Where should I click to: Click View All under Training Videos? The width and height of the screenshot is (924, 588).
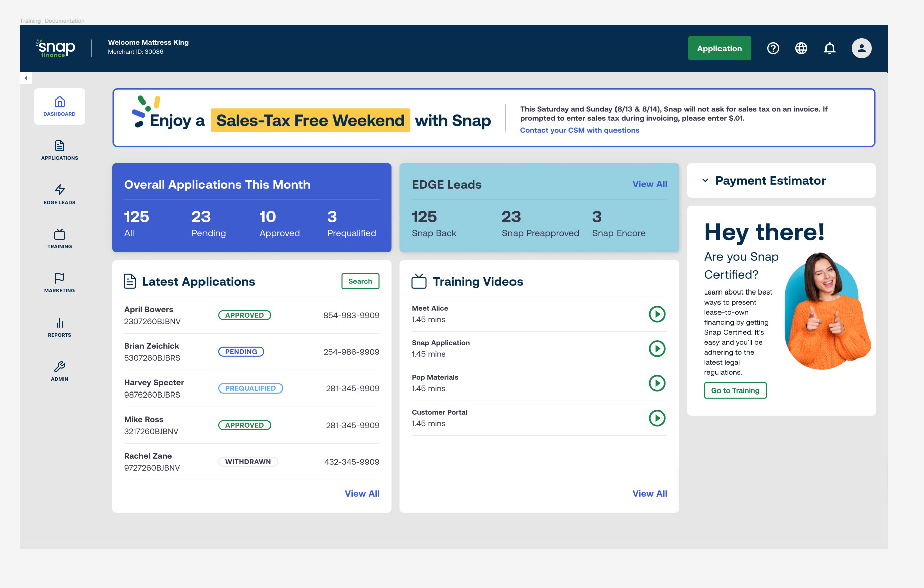(x=650, y=494)
